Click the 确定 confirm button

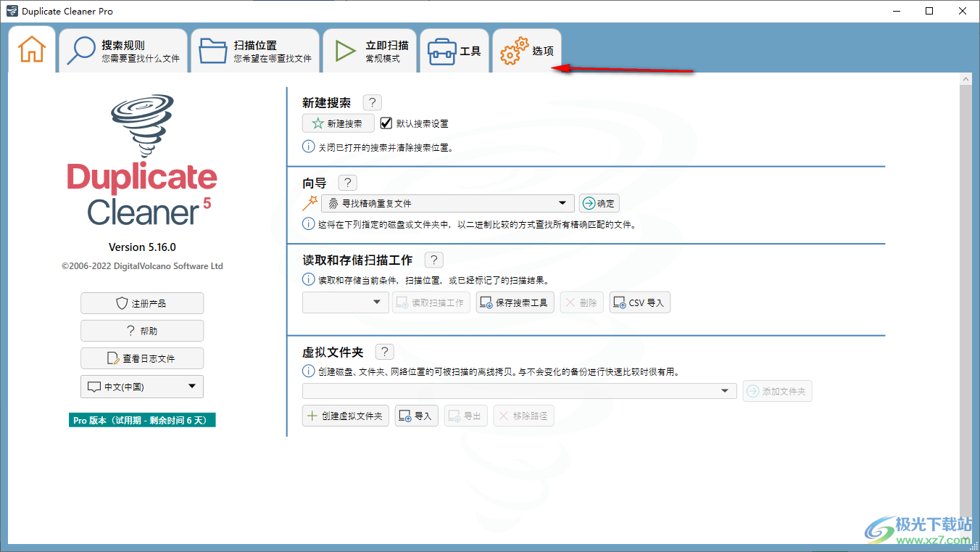pos(599,204)
